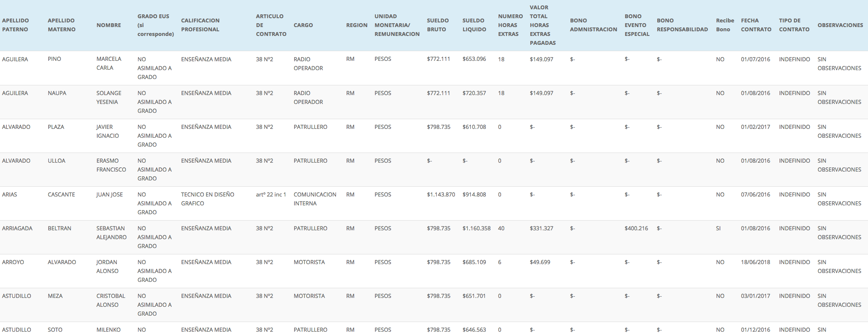
Task: Select maternal surname BELTRAN
Action: [x=60, y=228]
